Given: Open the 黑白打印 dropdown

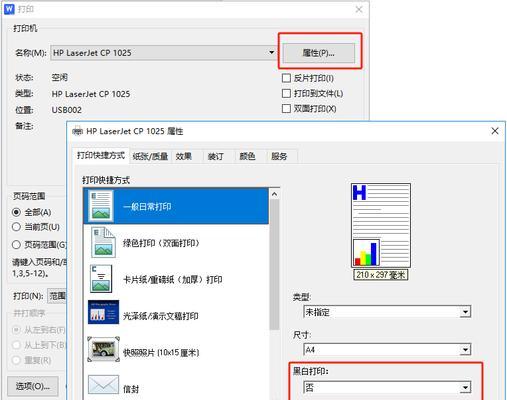Looking at the screenshot, I should click(465, 387).
